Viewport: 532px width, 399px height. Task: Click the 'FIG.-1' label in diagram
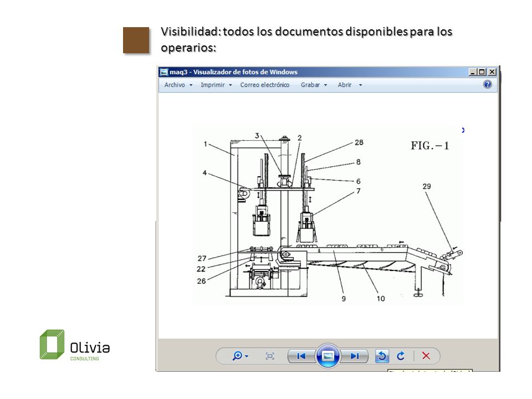click(x=430, y=146)
